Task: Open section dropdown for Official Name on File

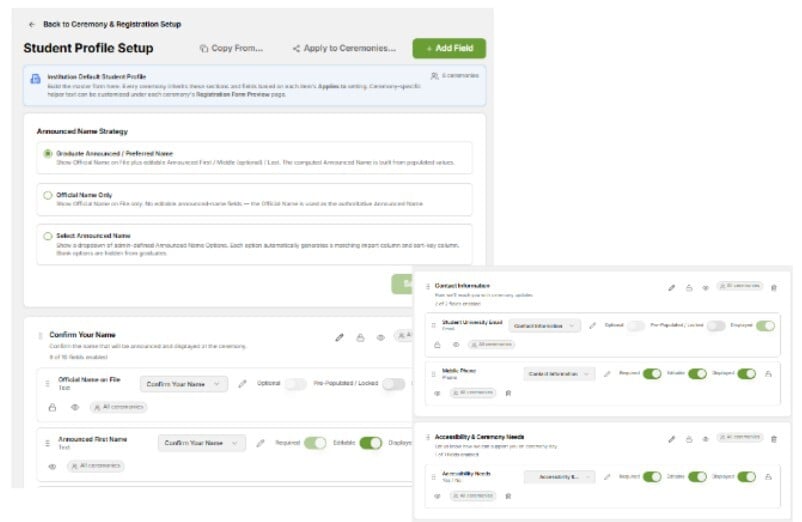Action: click(x=184, y=384)
